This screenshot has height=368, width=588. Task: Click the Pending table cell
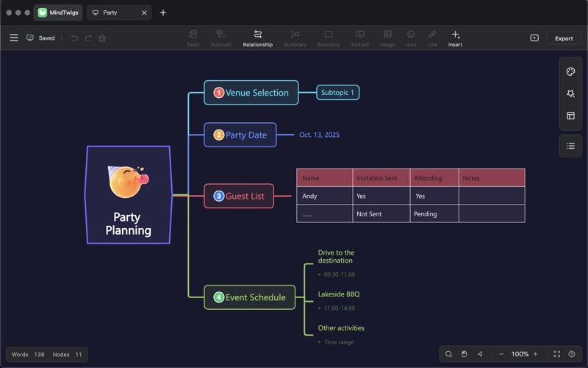click(434, 214)
